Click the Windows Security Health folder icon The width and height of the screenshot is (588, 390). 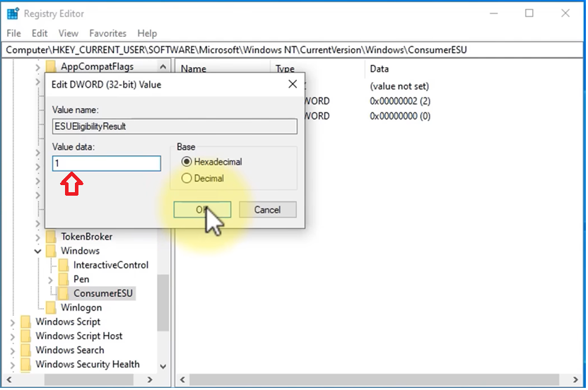(26, 365)
